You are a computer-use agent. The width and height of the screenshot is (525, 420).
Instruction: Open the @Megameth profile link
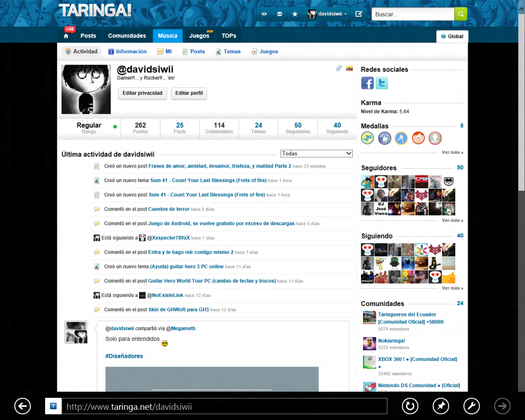coord(181,329)
